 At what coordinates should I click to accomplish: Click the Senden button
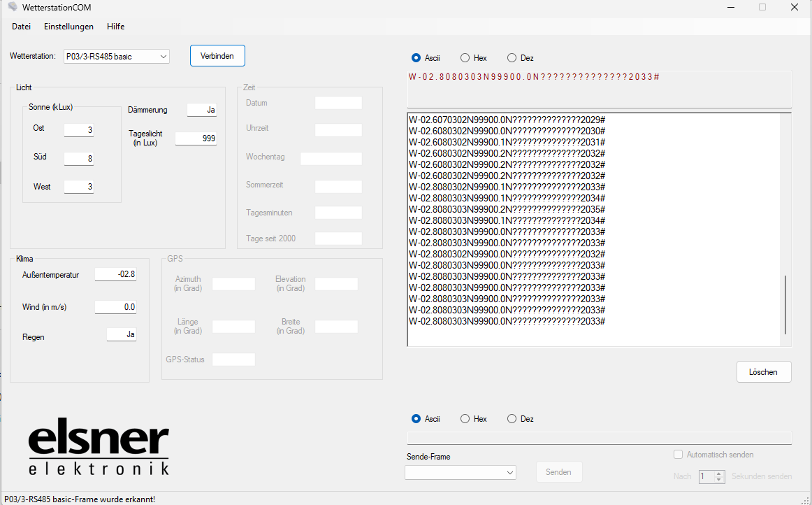(x=558, y=472)
